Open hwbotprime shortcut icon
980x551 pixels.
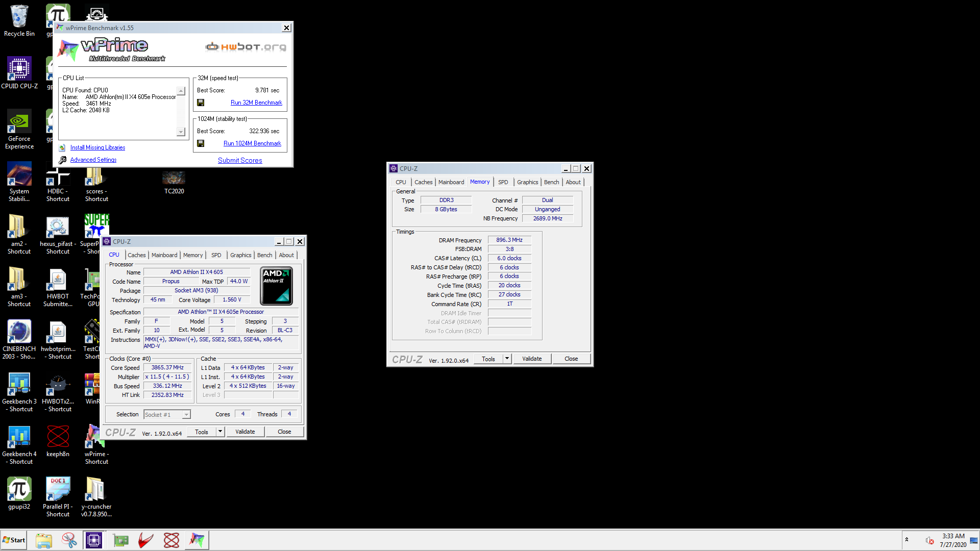(58, 340)
